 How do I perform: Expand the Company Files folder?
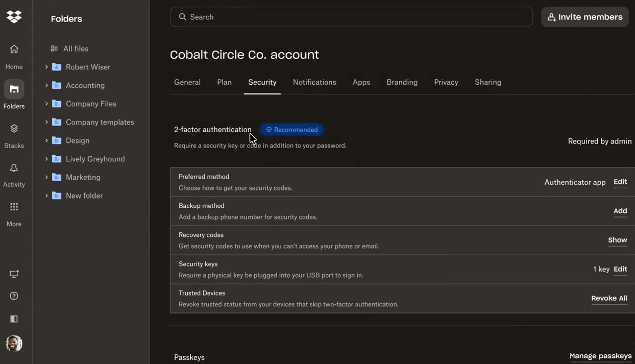tap(46, 104)
